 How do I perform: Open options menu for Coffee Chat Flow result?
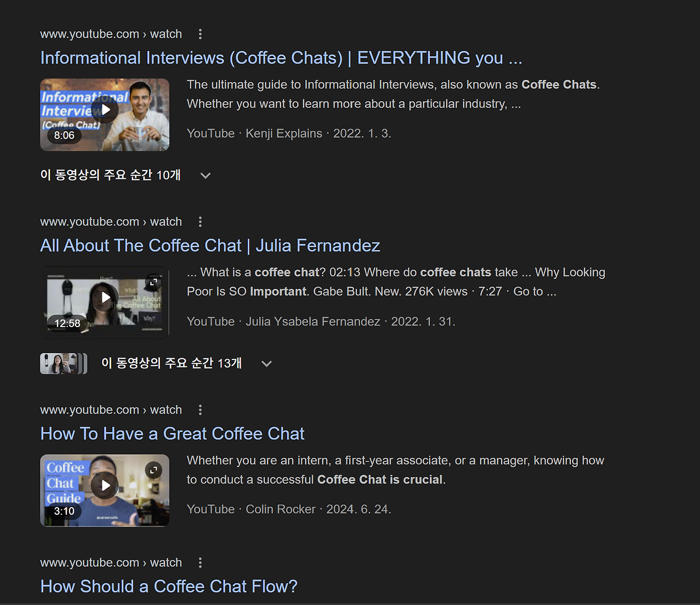[200, 563]
